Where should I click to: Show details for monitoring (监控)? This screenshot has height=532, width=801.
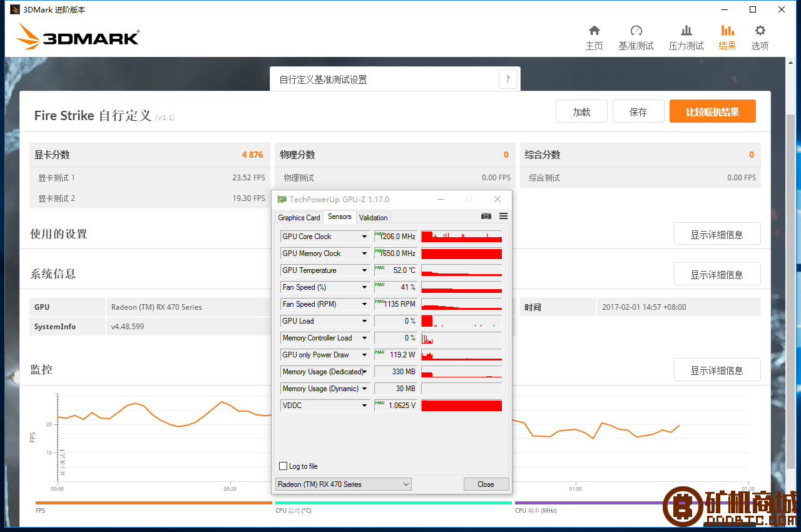click(717, 370)
